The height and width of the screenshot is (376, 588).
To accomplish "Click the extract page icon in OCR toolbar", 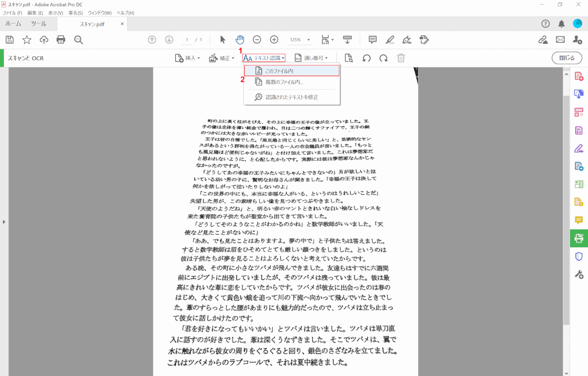I will pos(348,58).
